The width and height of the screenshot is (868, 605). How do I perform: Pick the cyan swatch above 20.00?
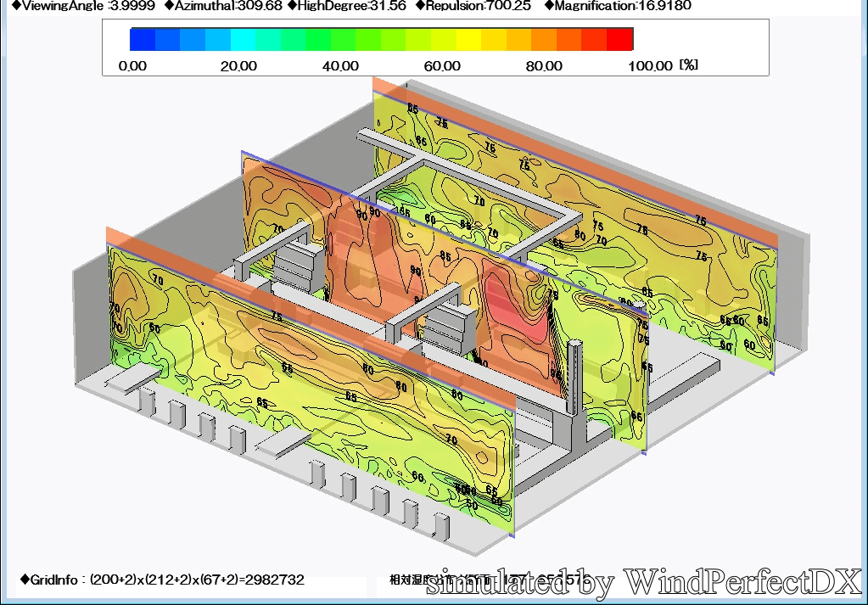pyautogui.click(x=243, y=39)
